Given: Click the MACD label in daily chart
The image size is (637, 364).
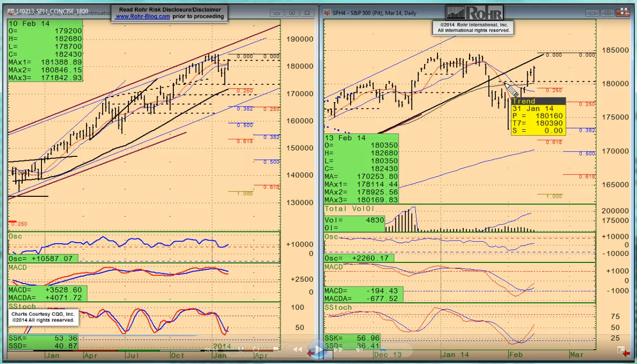Looking at the screenshot, I should 334,267.
